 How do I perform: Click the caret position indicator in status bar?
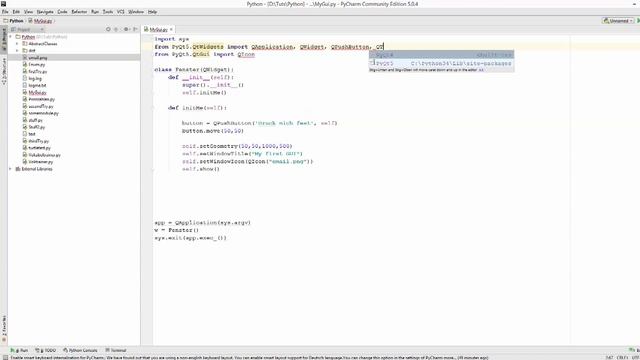pyautogui.click(x=609, y=358)
